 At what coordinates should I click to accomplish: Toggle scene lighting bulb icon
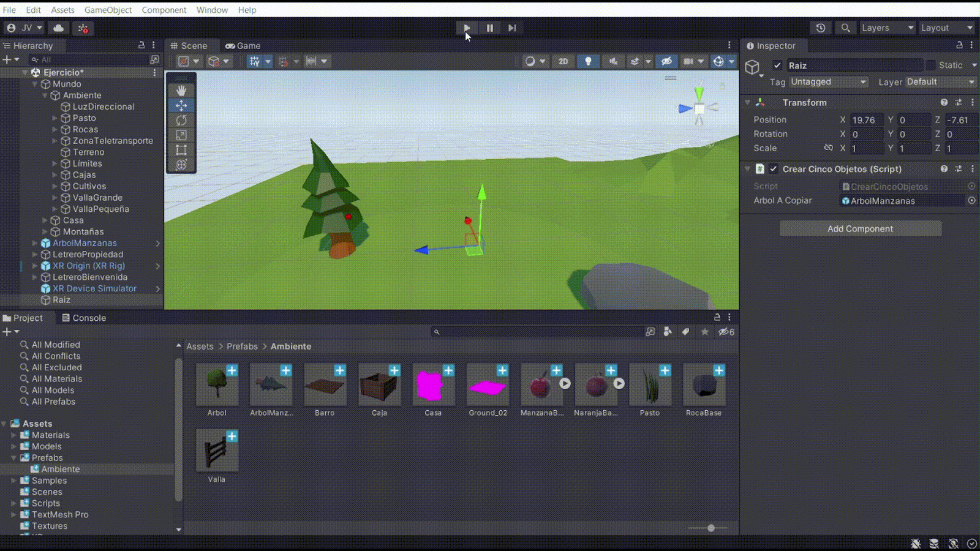(x=588, y=61)
